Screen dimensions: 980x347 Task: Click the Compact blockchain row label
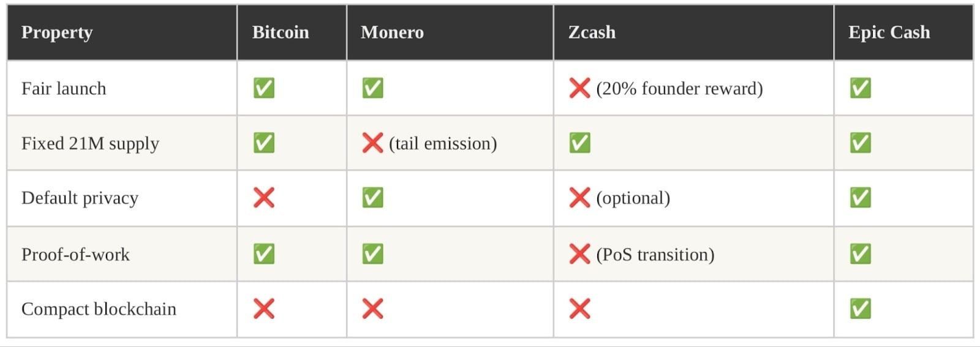click(x=99, y=309)
